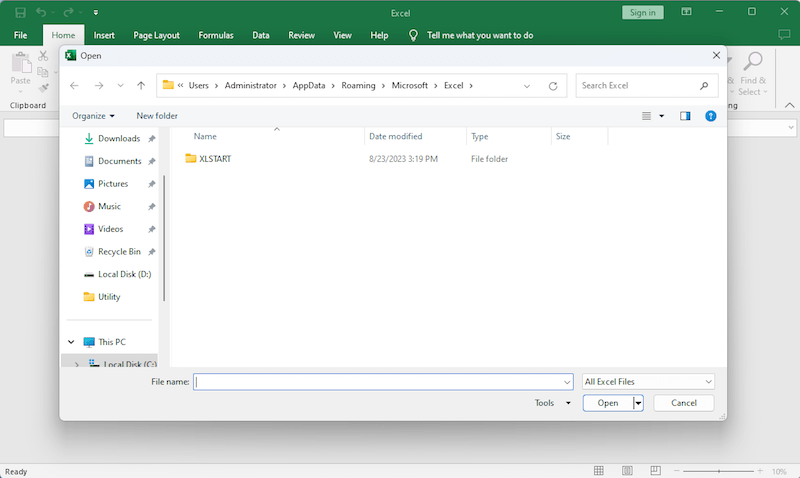
Task: Switch to the Insert ribbon tab
Action: 104,35
